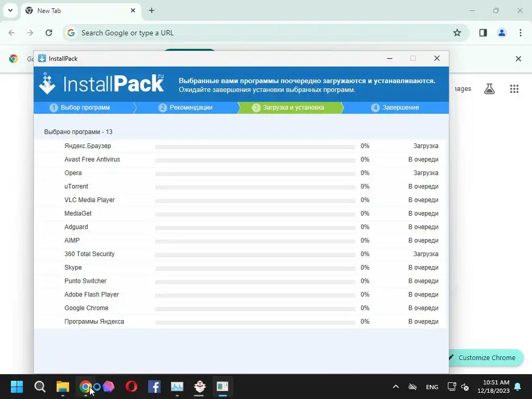Click the ENG language indicator
532x399 pixels.
pyautogui.click(x=432, y=387)
